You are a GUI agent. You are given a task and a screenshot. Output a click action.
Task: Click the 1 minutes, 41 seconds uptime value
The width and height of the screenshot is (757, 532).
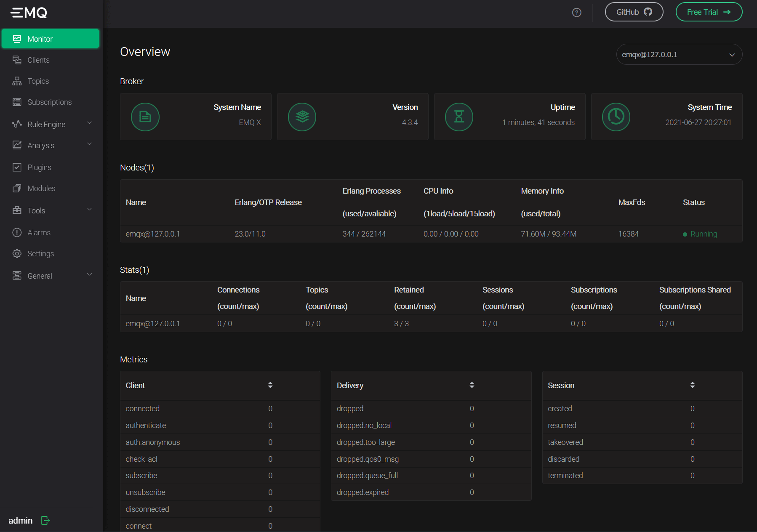538,122
